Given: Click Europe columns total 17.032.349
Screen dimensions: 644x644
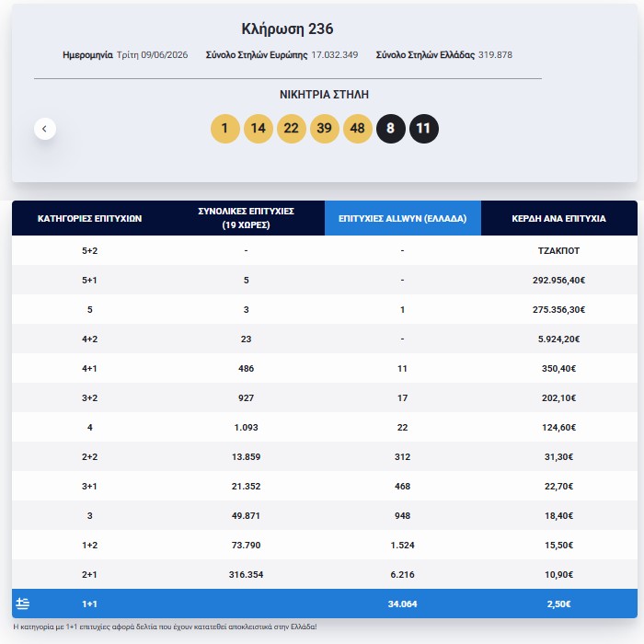Looking at the screenshot, I should [334, 54].
